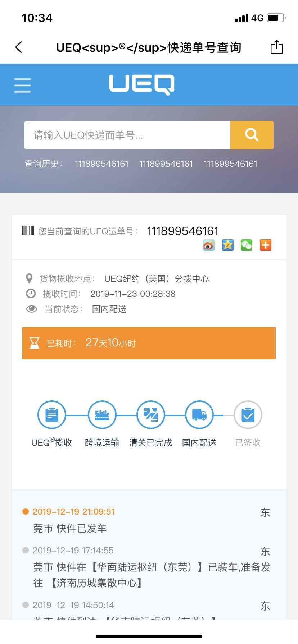Select the 跨境运输 ship icon
Screen dimensions: 298x644
[x=102, y=415]
